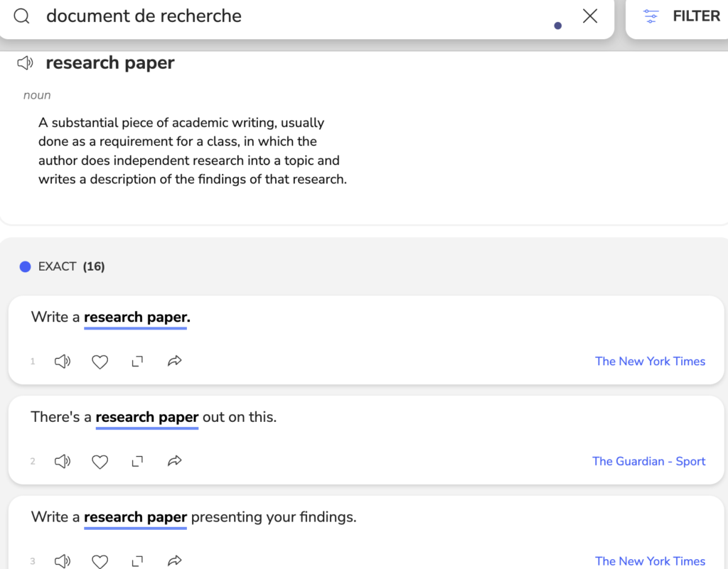
Task: Expand the third example sentence card
Action: pos(137,561)
